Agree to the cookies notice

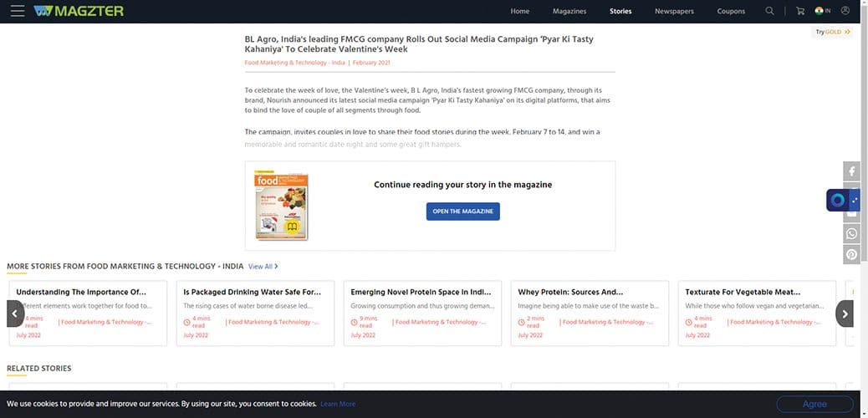(814, 404)
